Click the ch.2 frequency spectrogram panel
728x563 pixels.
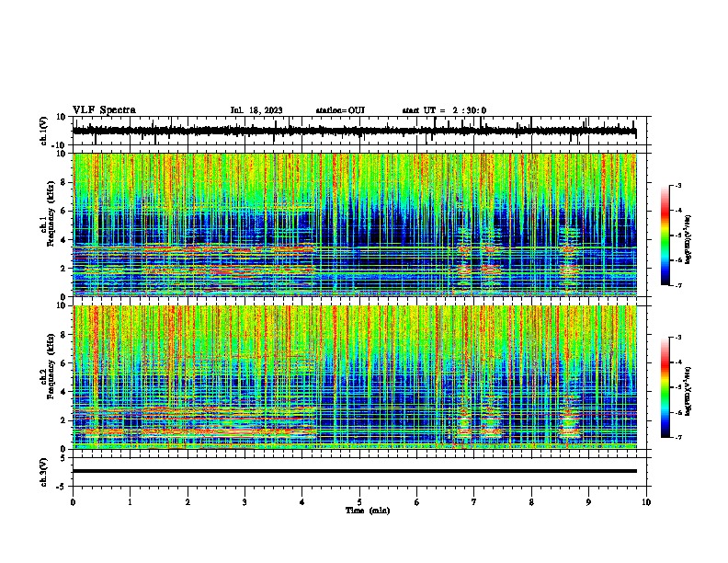pos(354,377)
